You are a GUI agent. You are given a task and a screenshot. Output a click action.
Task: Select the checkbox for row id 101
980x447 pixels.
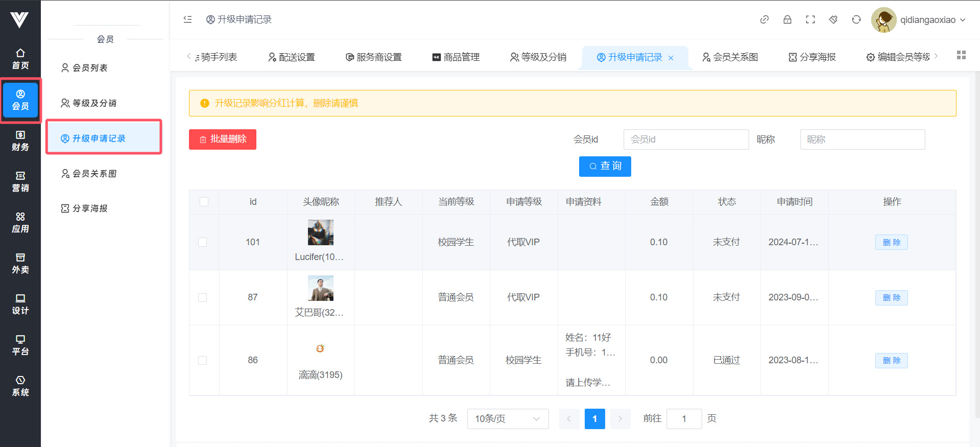tap(203, 242)
